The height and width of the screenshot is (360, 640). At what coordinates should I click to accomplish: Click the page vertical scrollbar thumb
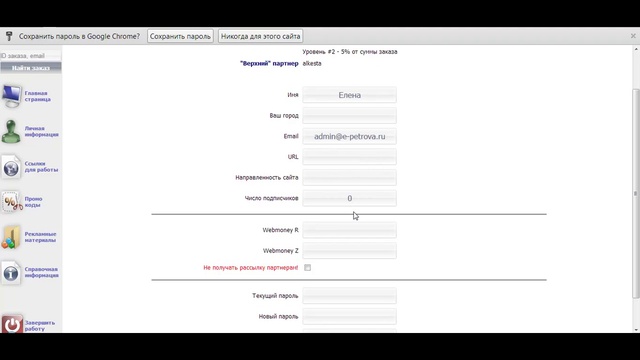coord(636,193)
